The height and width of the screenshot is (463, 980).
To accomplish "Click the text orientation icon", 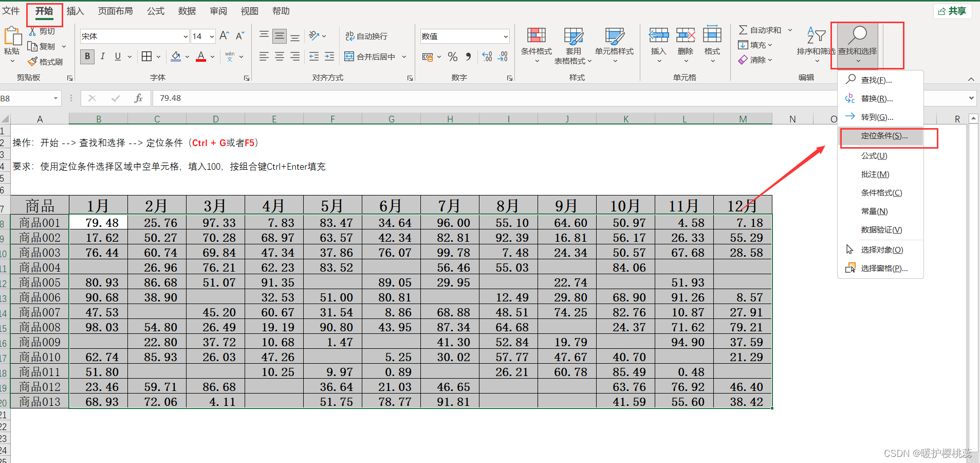I will pos(314,36).
